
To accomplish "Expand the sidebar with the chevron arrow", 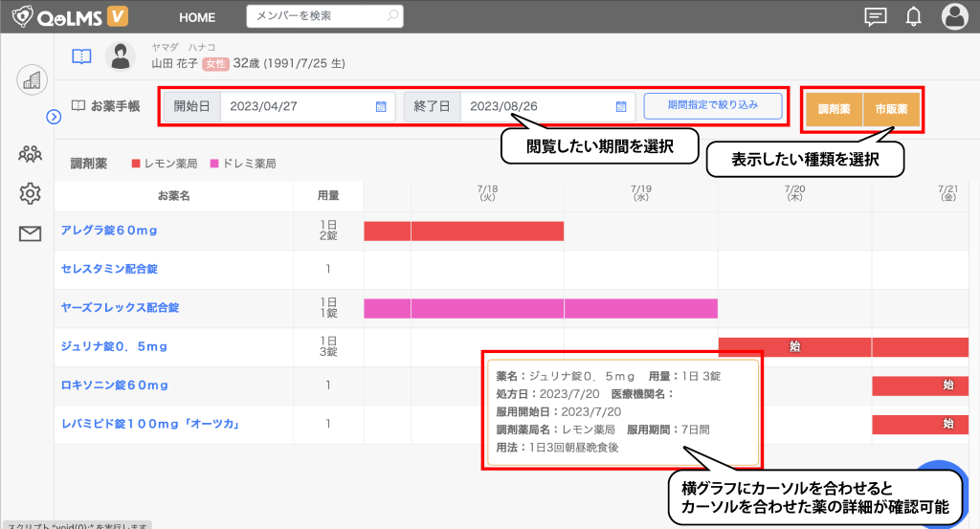I will (x=55, y=117).
